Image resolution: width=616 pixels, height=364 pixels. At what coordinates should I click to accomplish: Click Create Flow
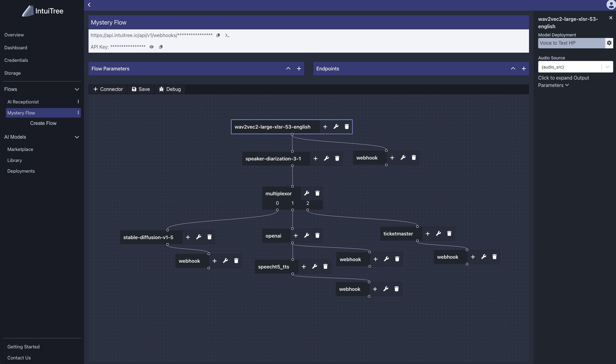(43, 123)
